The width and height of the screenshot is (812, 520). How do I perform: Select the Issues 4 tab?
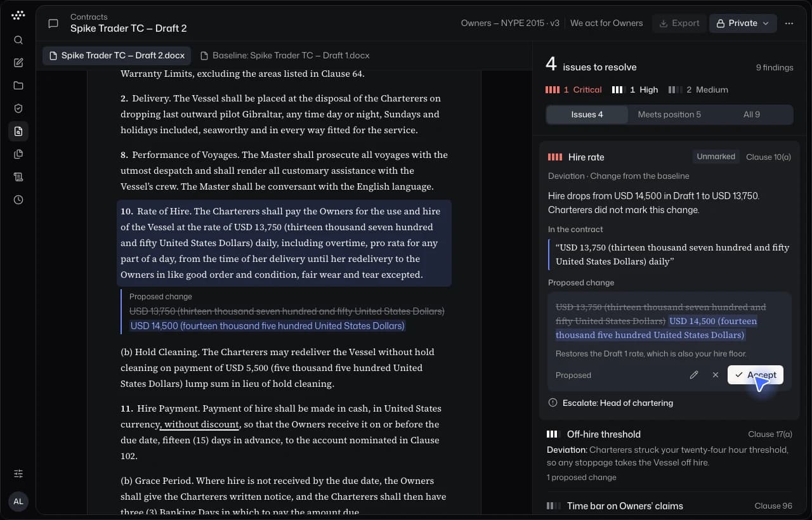pos(587,115)
